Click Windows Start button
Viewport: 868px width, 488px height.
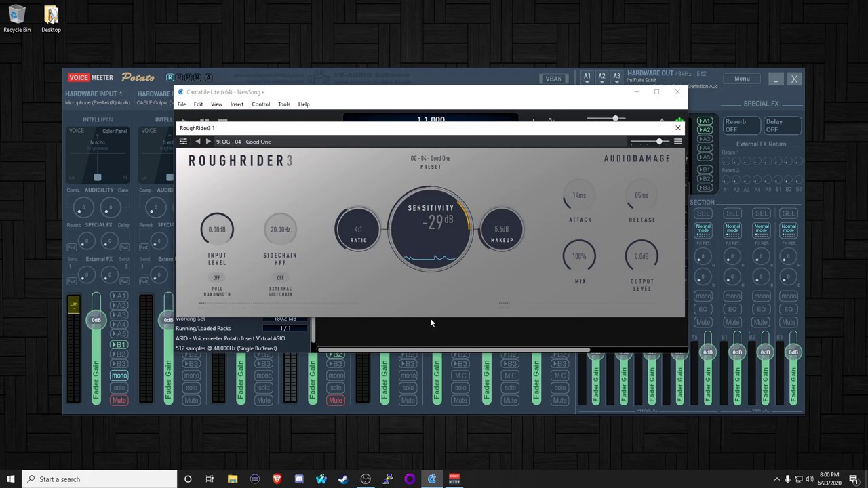[10, 479]
